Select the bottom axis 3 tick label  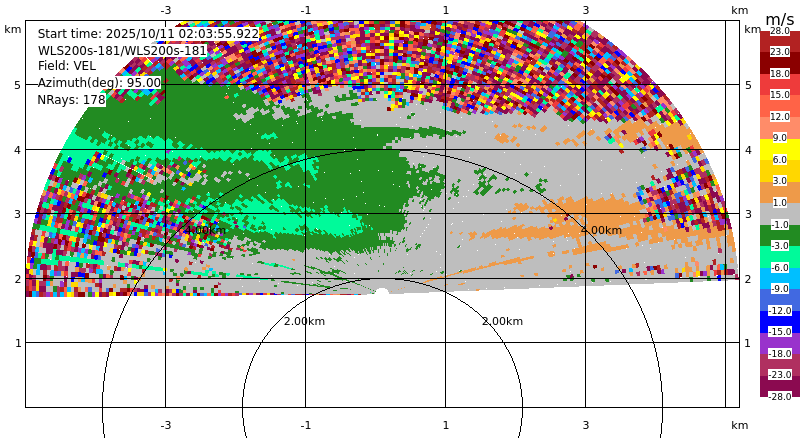click(585, 425)
